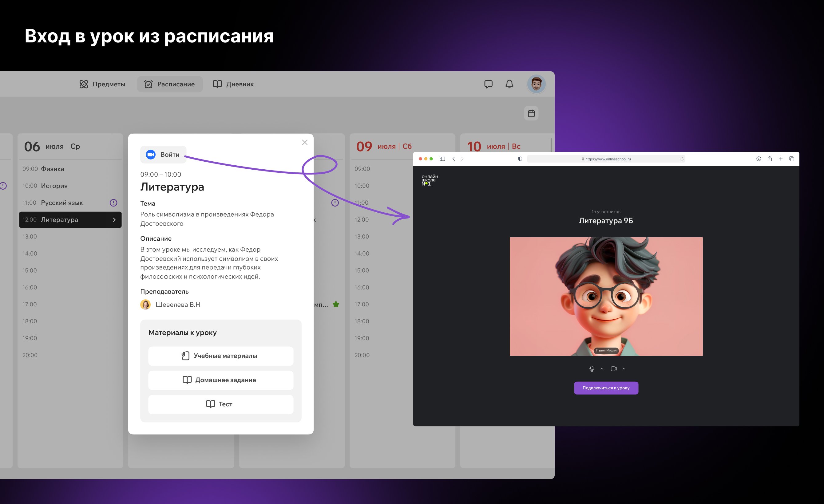Screen dimensions: 824x504
Task: Click the user profile avatar
Action: [537, 84]
